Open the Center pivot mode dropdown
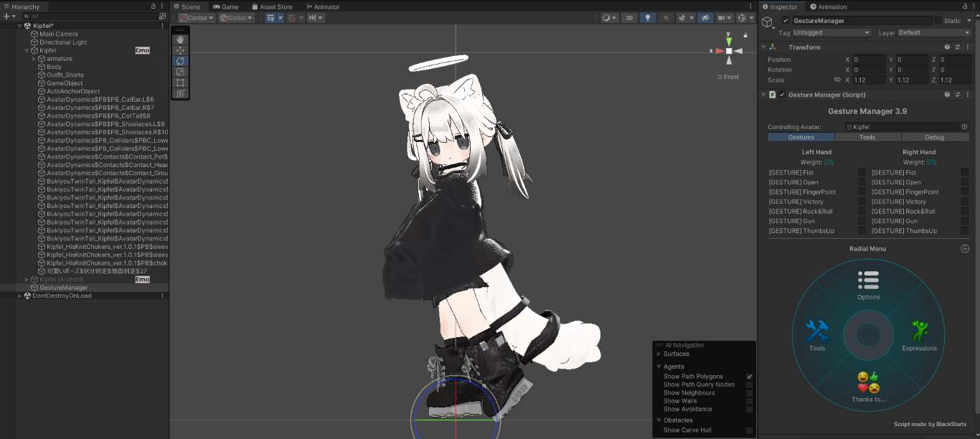The width and height of the screenshot is (980, 439). click(x=197, y=18)
